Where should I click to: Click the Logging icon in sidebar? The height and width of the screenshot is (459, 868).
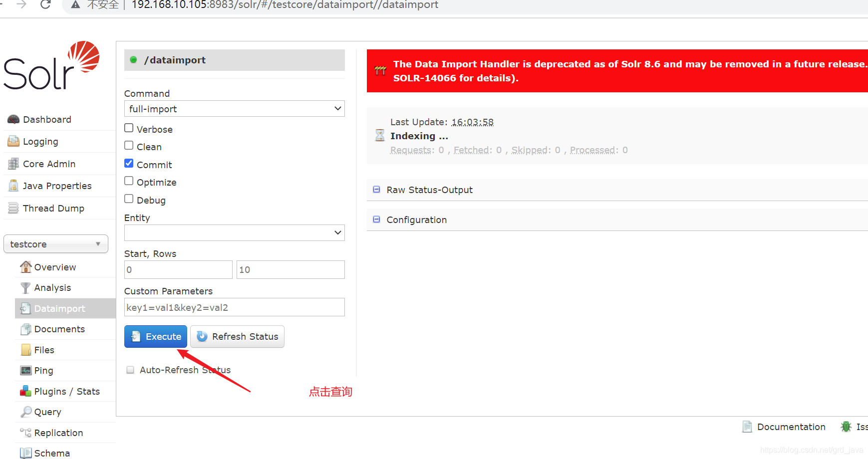click(13, 142)
